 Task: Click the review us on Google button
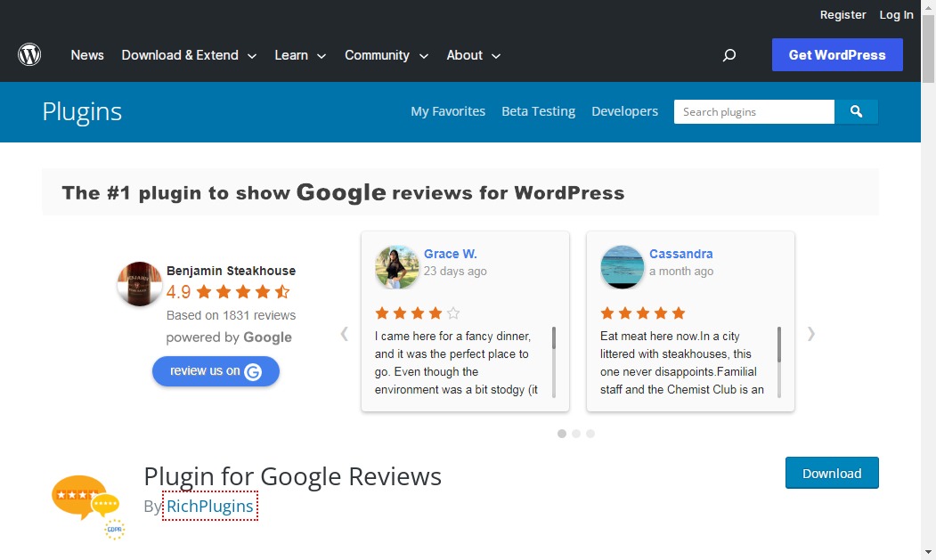point(216,370)
